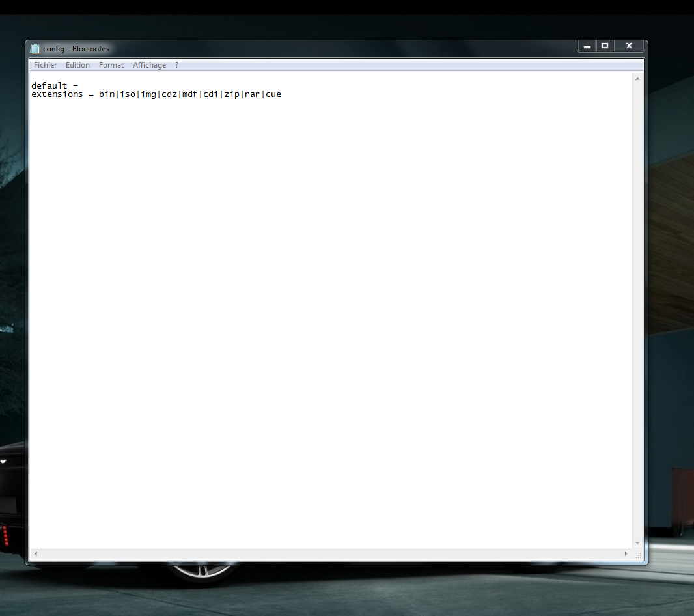This screenshot has width=694, height=616.
Task: Maximize the config Bloc-notes window
Action: click(x=605, y=46)
